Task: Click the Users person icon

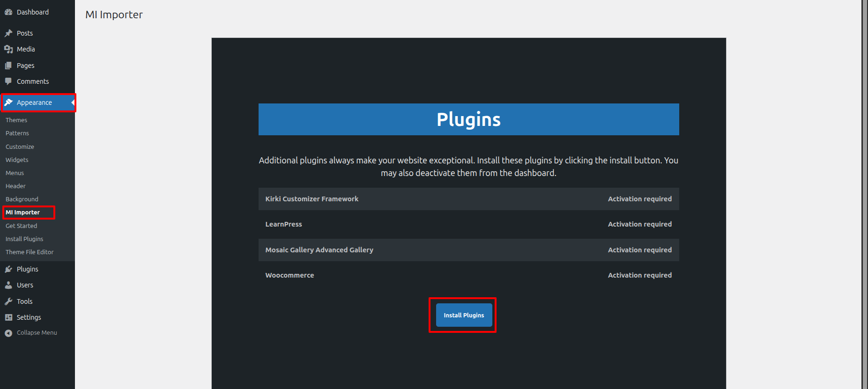Action: (8, 285)
